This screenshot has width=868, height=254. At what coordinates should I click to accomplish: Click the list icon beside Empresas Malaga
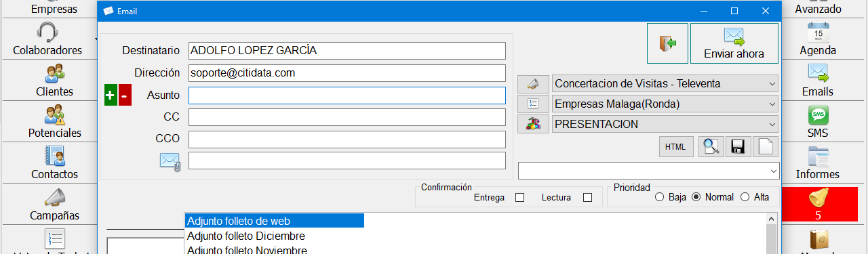tap(533, 104)
